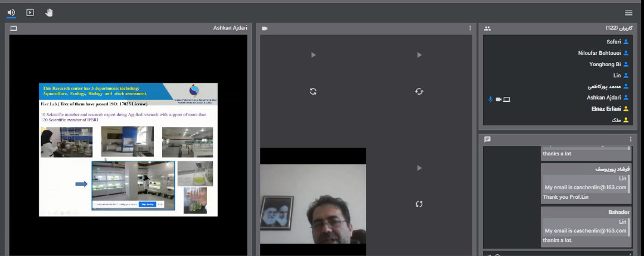Click the screen share pod laptop icon
Viewport: 644px width, 256px height.
(14, 29)
